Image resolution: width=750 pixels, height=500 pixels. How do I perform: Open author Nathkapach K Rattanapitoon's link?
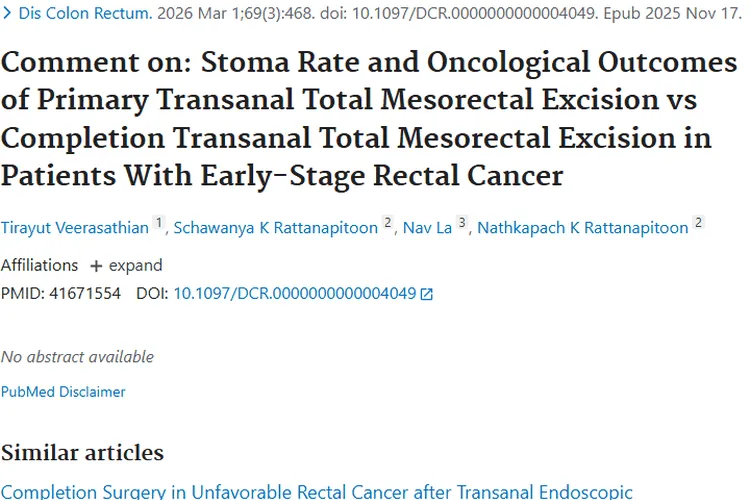pos(582,227)
